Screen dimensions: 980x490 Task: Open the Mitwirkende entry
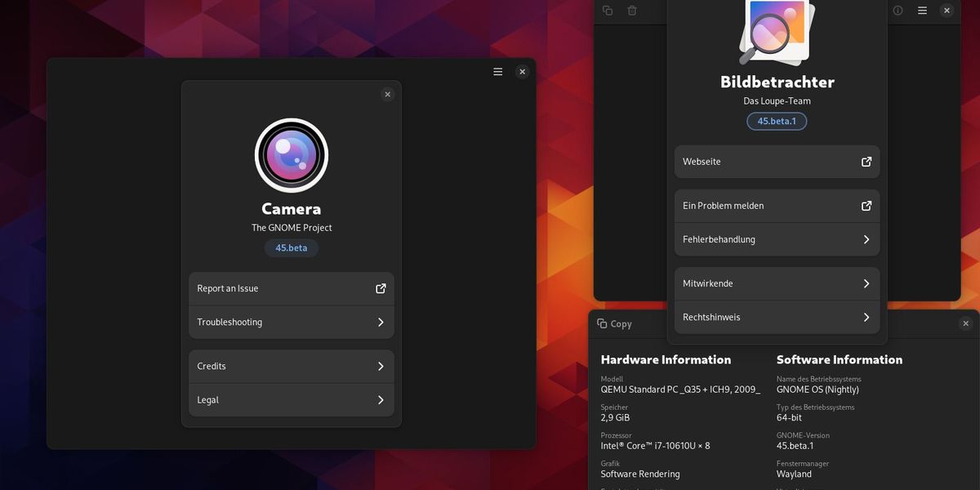click(x=777, y=283)
